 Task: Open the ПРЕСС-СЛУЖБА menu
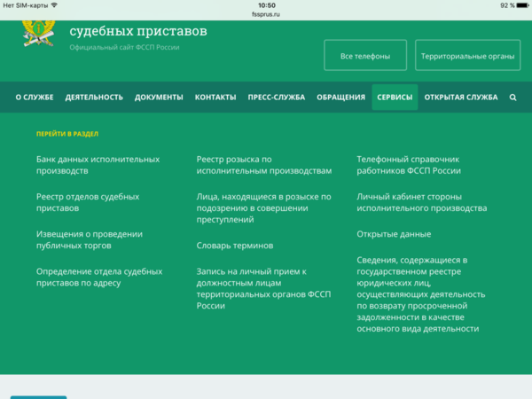(x=277, y=98)
